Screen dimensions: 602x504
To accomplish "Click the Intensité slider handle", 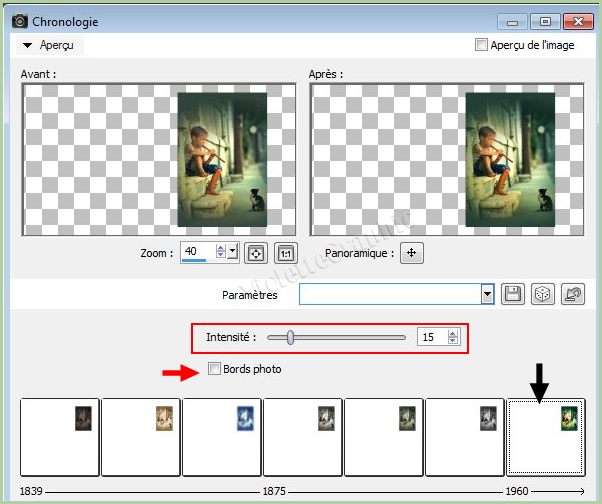I will click(x=290, y=338).
